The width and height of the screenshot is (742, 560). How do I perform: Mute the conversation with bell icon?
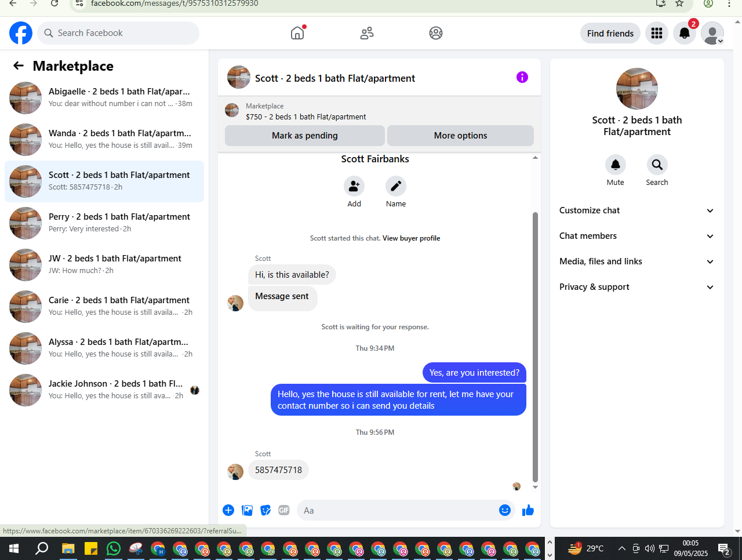tap(616, 165)
